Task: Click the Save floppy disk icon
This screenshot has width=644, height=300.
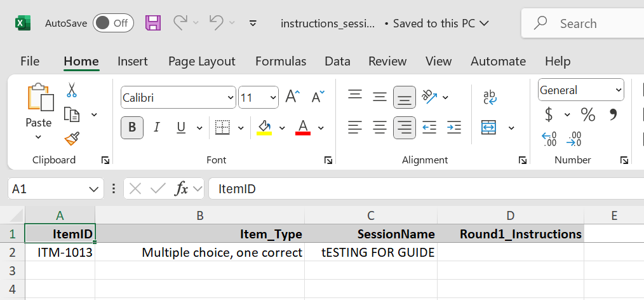Action: point(153,24)
